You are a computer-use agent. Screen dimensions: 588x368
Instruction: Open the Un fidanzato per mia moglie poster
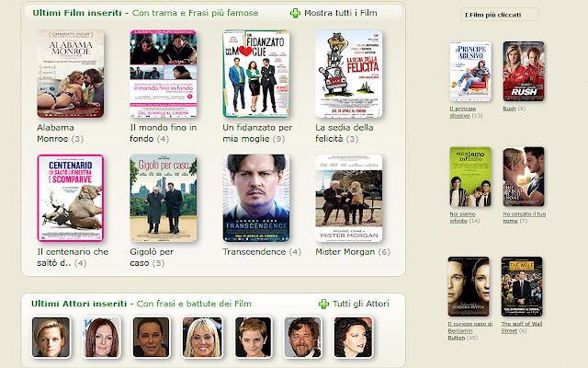[256, 74]
